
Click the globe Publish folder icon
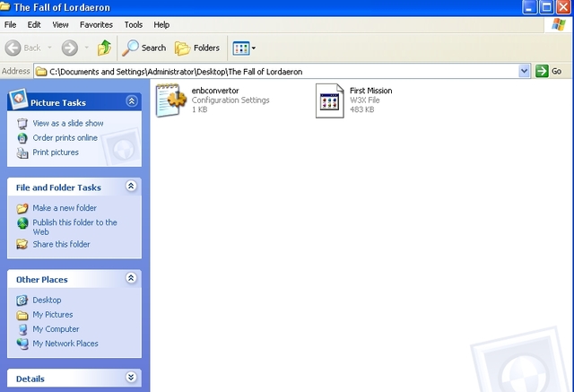(x=22, y=222)
